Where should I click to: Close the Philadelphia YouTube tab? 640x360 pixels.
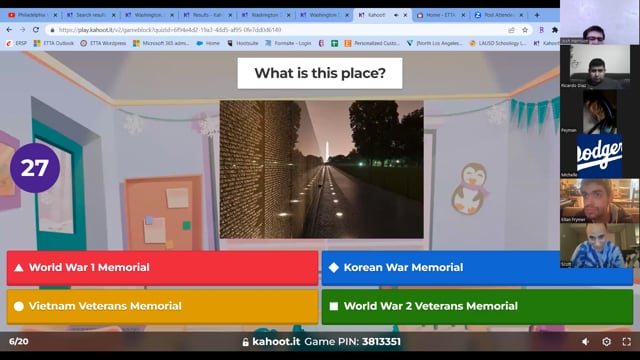point(56,15)
